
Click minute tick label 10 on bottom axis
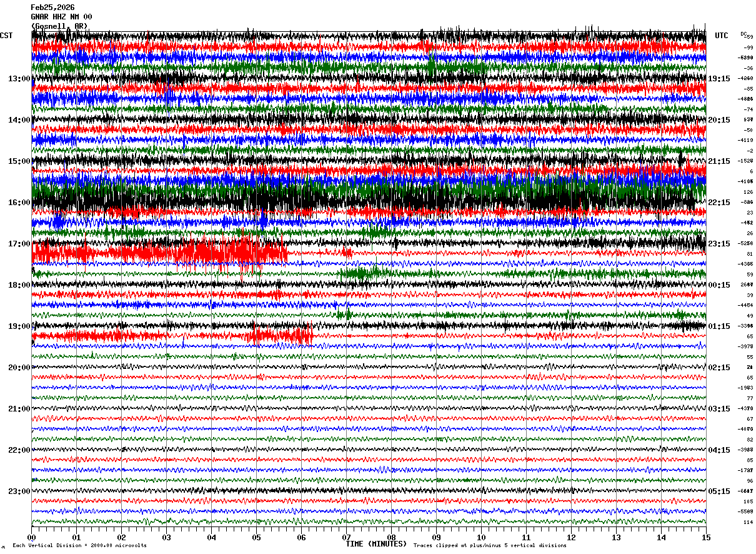(x=481, y=538)
